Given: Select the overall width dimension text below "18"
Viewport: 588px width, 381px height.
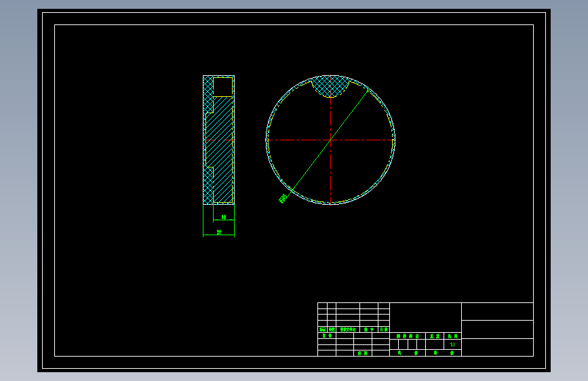Looking at the screenshot, I should click(219, 232).
